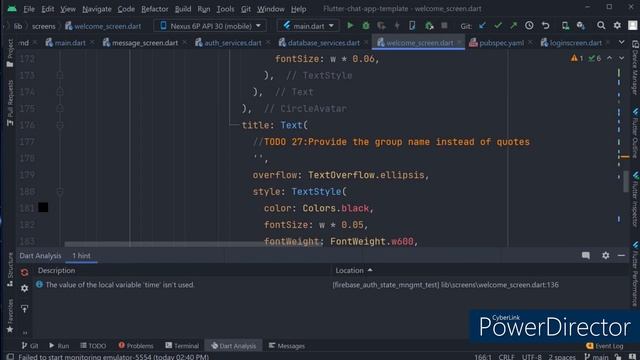Push commits using the Git green arrow icon
The image size is (640, 360).
(513, 26)
